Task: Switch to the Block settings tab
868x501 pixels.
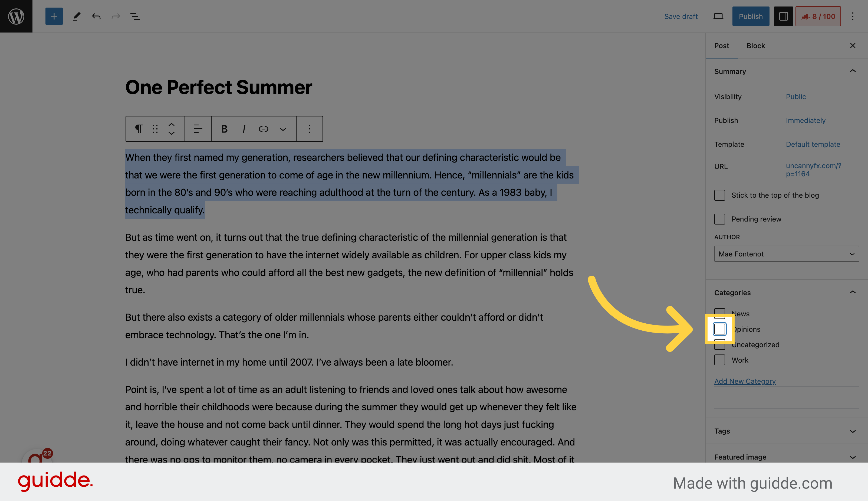Action: pyautogui.click(x=755, y=45)
